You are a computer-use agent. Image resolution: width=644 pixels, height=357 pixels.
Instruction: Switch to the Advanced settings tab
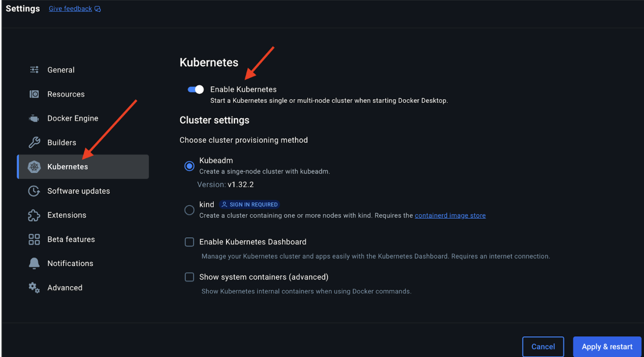pyautogui.click(x=65, y=288)
